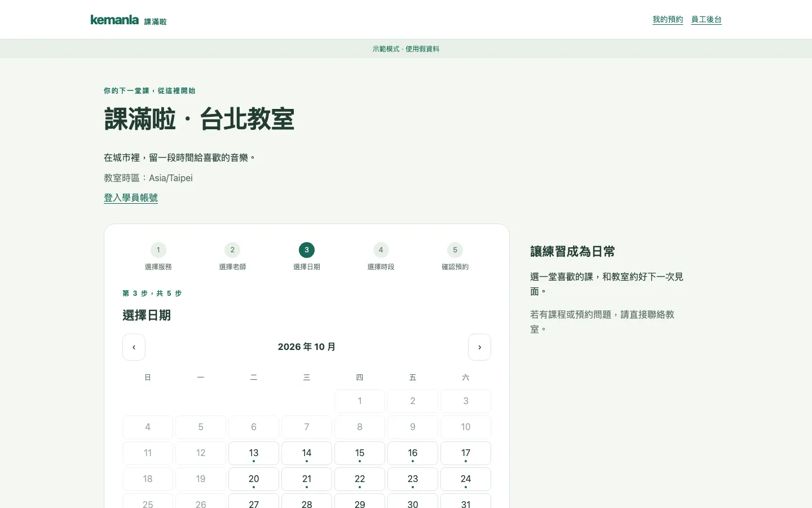Open 員工後台 link
Viewport: 812px width, 508px height.
click(x=707, y=19)
